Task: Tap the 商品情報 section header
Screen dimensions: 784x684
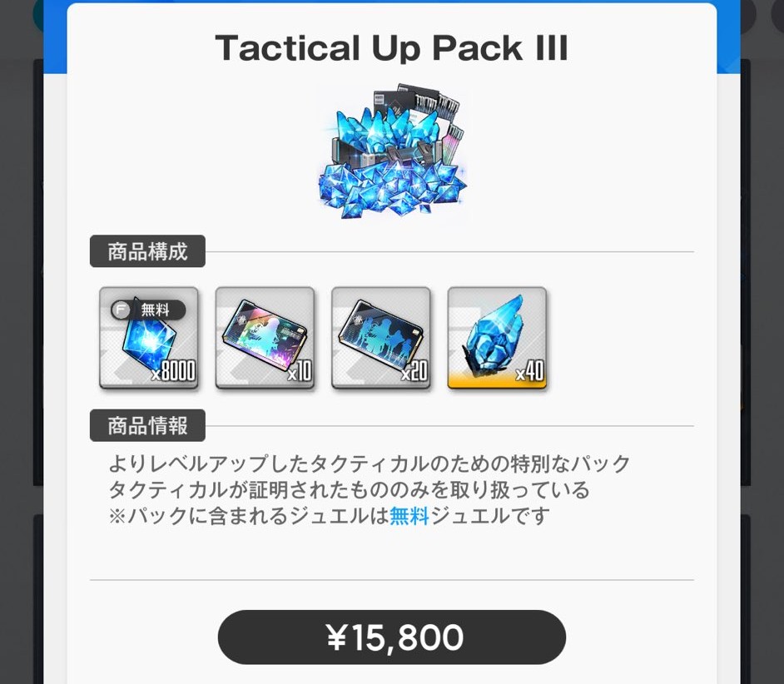Action: click(147, 425)
